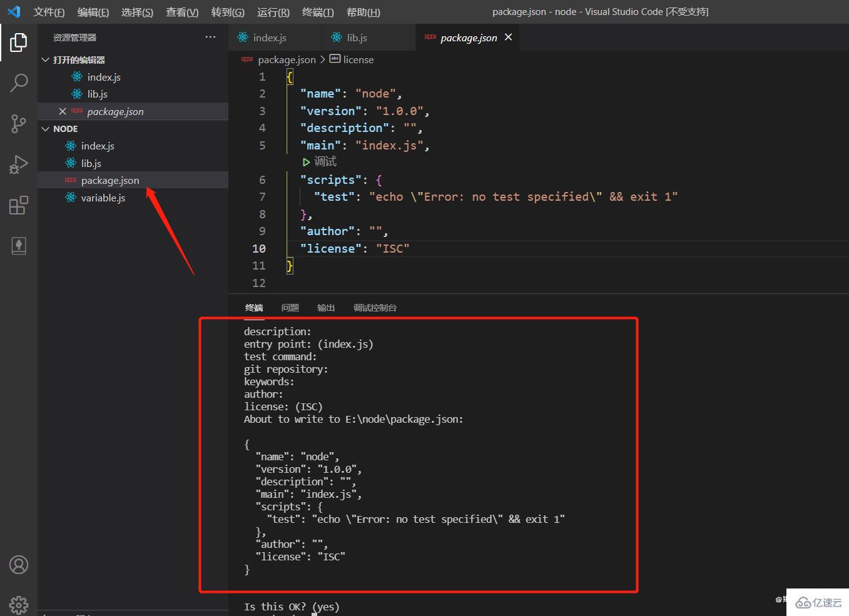Open the 运行(R) menu

273,12
